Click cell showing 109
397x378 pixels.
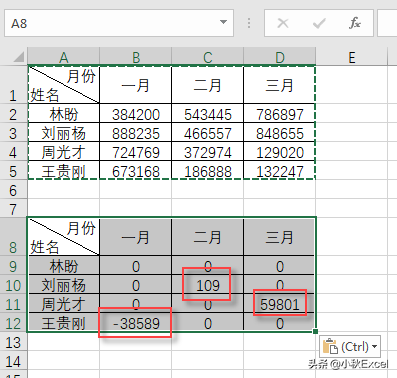(208, 284)
